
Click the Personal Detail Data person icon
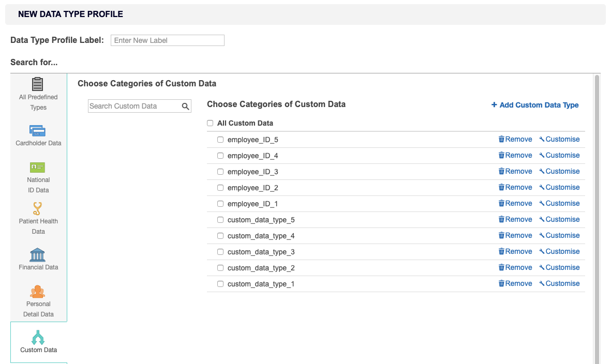point(38,291)
